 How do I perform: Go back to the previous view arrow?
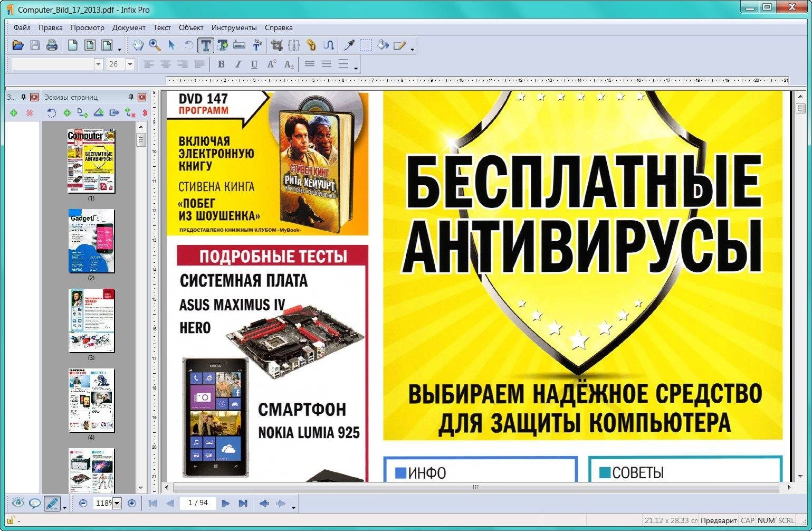point(264,504)
